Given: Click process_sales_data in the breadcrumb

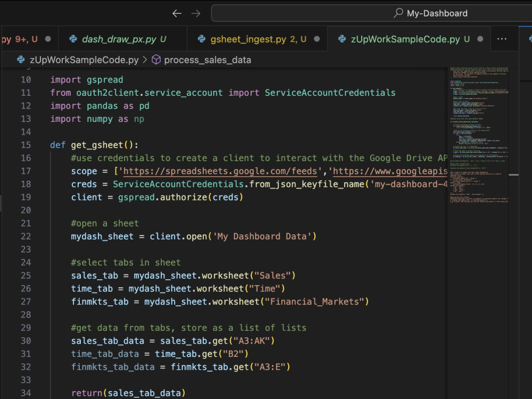Looking at the screenshot, I should coord(207,60).
